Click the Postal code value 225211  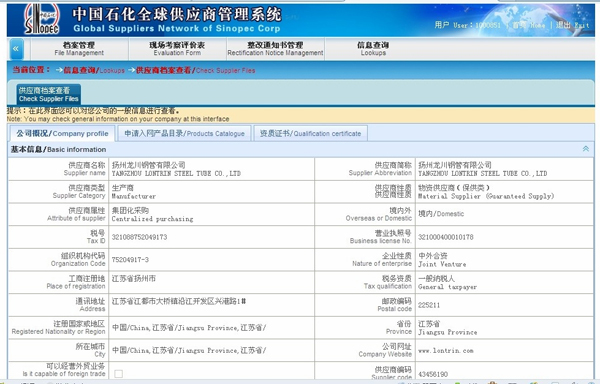pyautogui.click(x=429, y=305)
